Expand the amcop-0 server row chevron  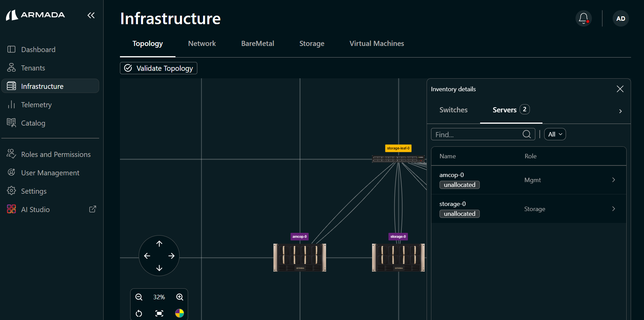click(614, 180)
